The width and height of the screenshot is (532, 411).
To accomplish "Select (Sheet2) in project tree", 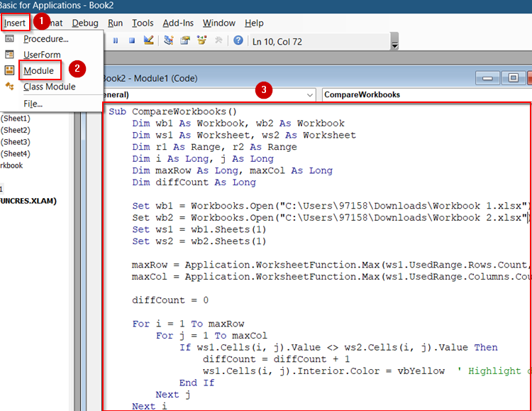I will (16, 130).
